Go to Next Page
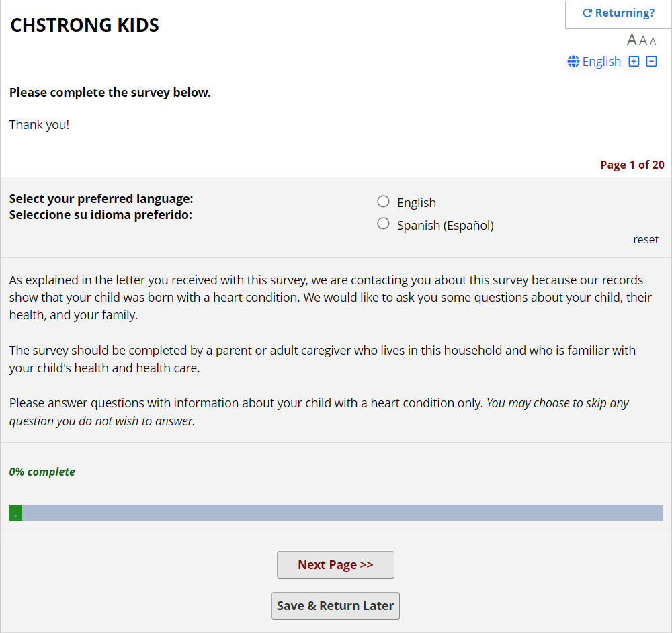 [335, 565]
